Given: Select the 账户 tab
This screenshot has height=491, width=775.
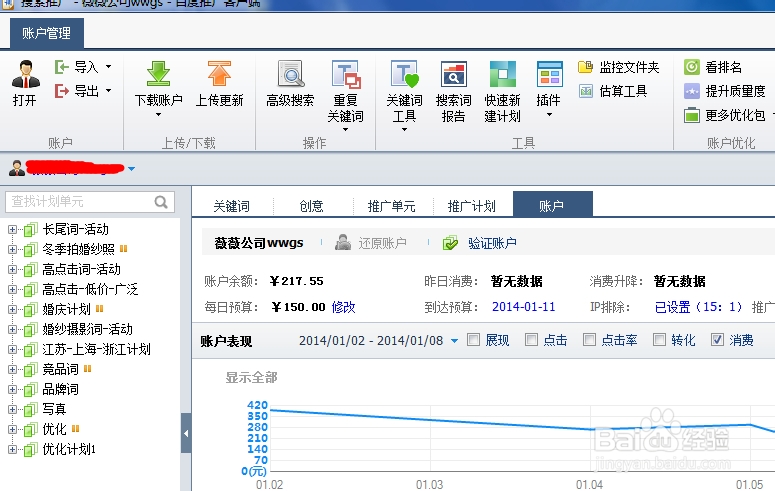Looking at the screenshot, I should click(x=553, y=204).
